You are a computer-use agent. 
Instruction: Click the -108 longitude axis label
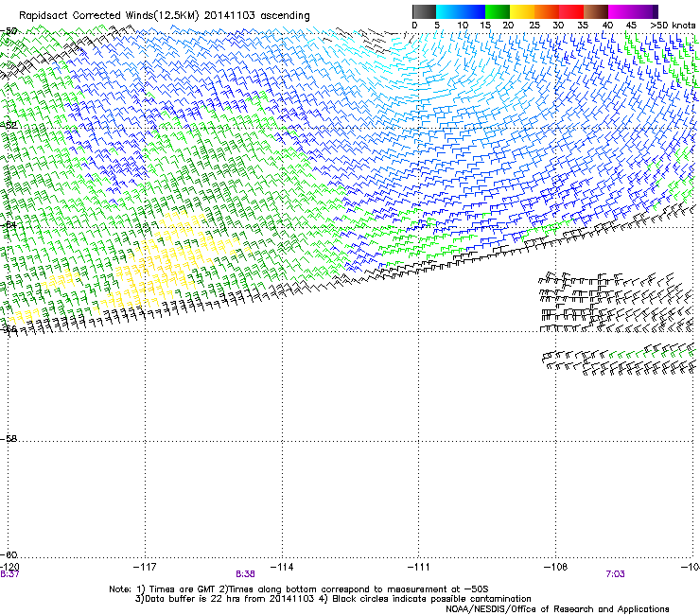[x=556, y=567]
